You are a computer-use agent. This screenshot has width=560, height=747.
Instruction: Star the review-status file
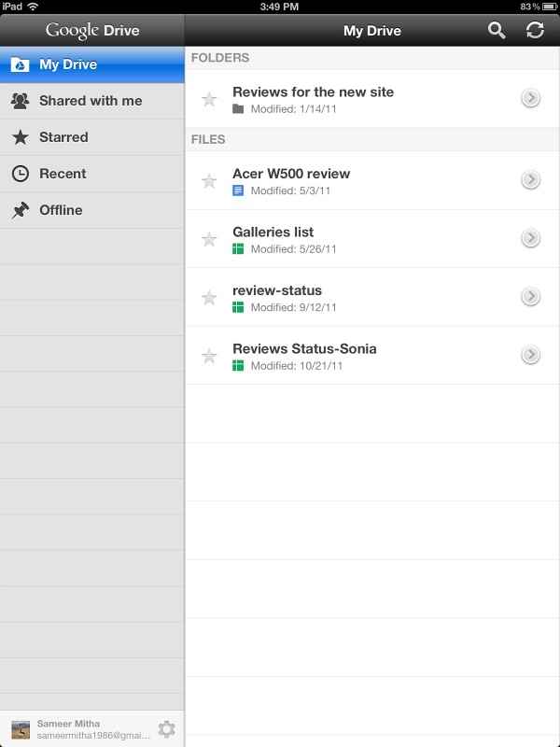209,297
